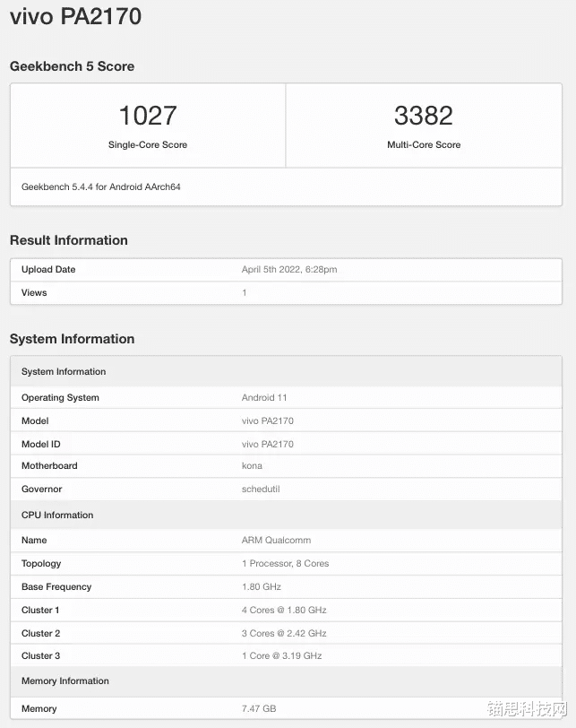
Task: Click the Model row label
Action: [35, 420]
